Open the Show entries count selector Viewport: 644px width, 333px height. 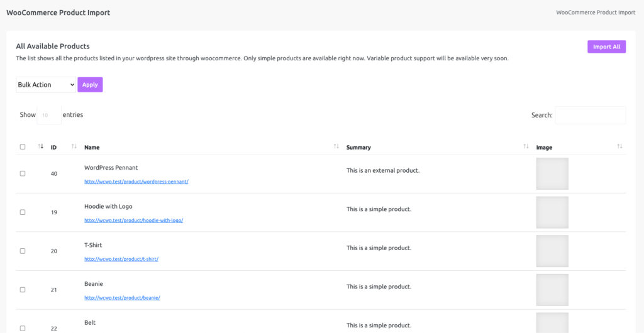pyautogui.click(x=49, y=115)
